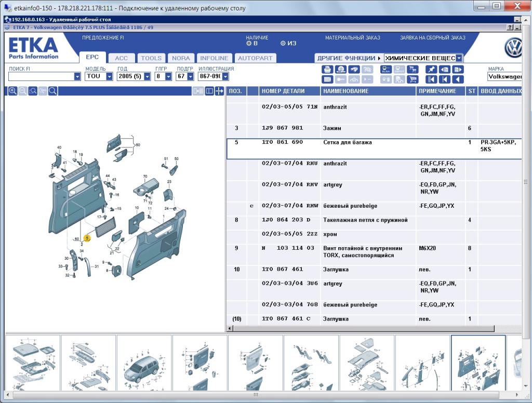This screenshot has width=532, height=403.
Task: Go to next illustration page icon
Action: [458, 70]
